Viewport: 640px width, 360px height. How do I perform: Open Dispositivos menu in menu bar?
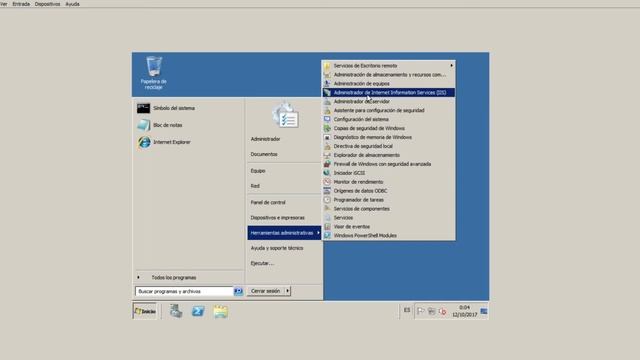47,4
